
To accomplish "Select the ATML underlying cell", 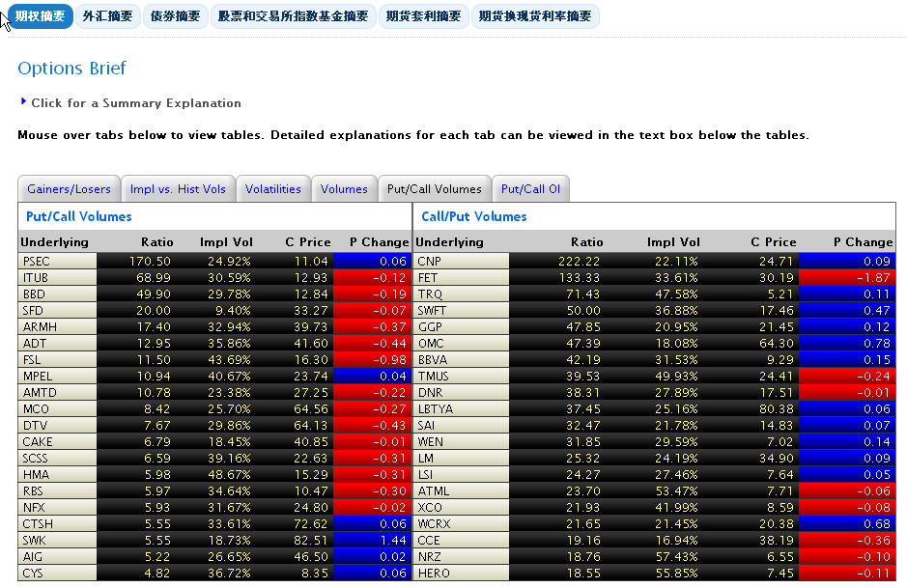I will (x=461, y=490).
